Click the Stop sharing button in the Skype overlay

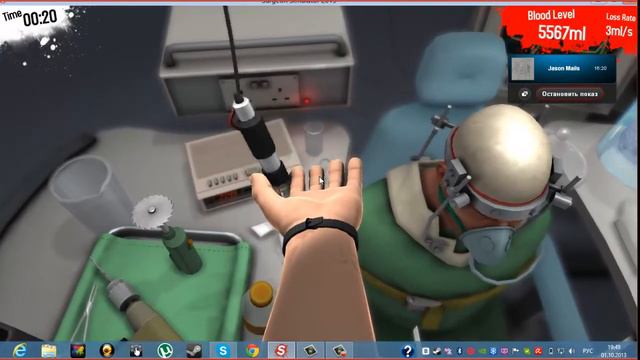pos(569,94)
